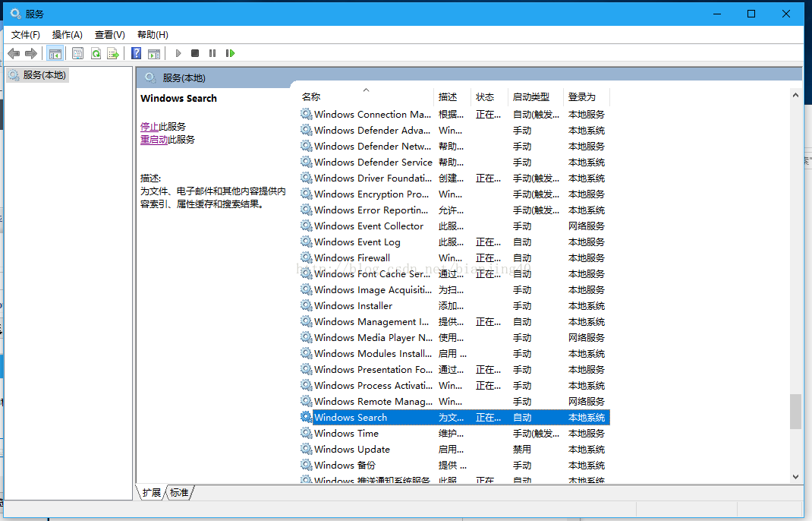Click the 重启动 link to restart service
Image resolution: width=812 pixels, height=521 pixels.
click(x=154, y=140)
